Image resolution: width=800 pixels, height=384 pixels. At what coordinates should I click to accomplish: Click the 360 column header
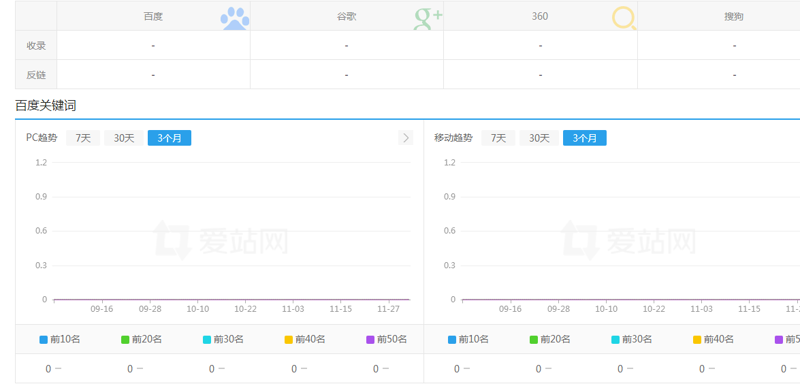(540, 16)
